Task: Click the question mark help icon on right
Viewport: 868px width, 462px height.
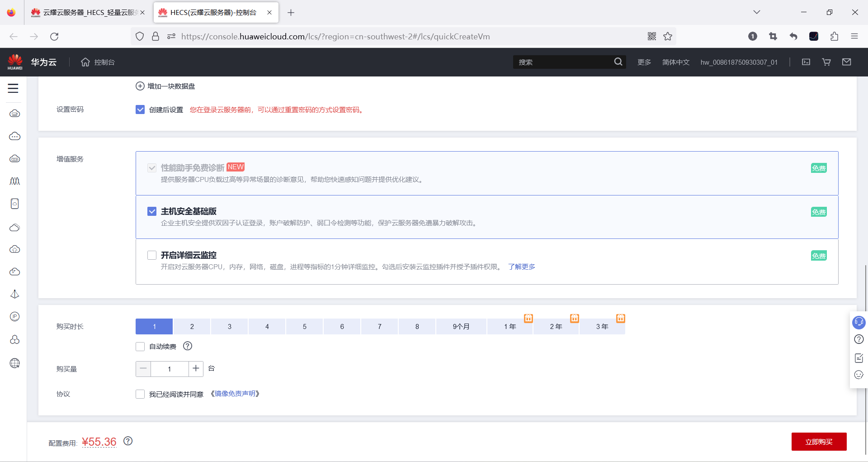Action: (859, 339)
